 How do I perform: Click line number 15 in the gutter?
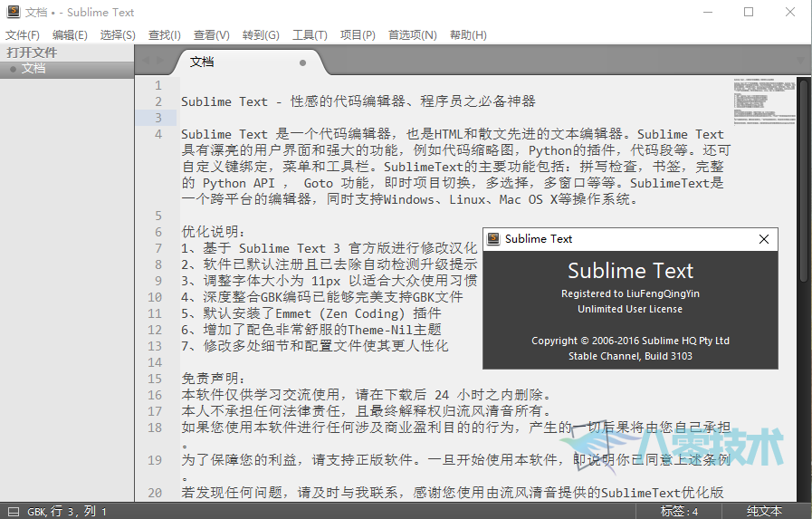pos(155,379)
